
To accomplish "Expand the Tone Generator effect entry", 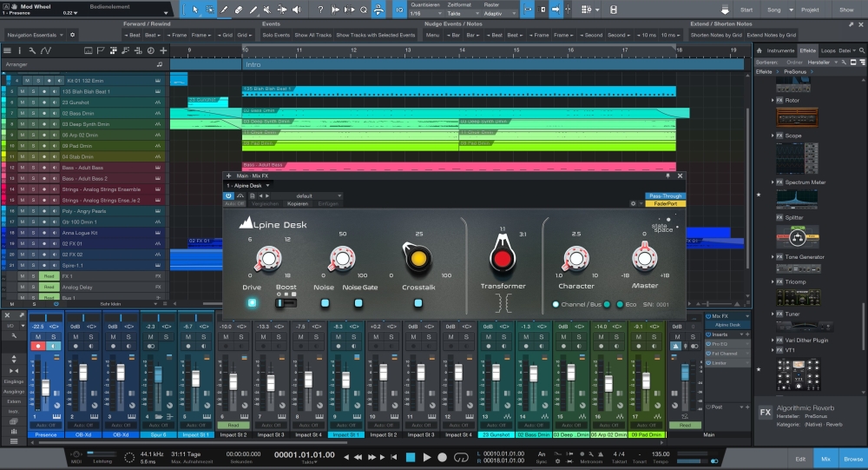I will [x=773, y=256].
